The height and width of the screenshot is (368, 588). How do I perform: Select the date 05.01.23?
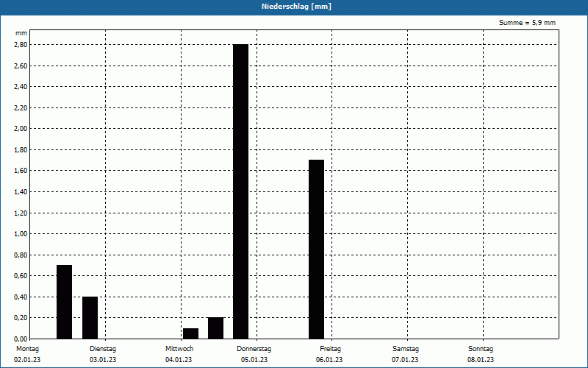pos(254,360)
